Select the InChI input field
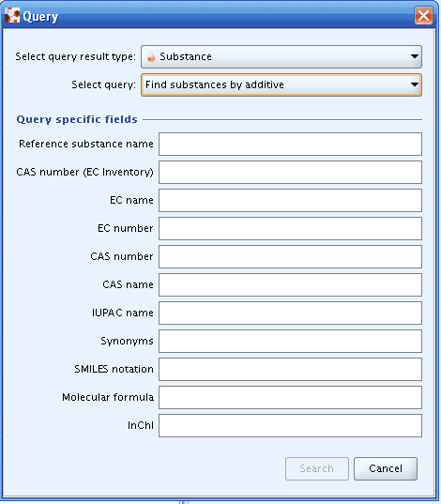The width and height of the screenshot is (441, 504). tap(290, 425)
